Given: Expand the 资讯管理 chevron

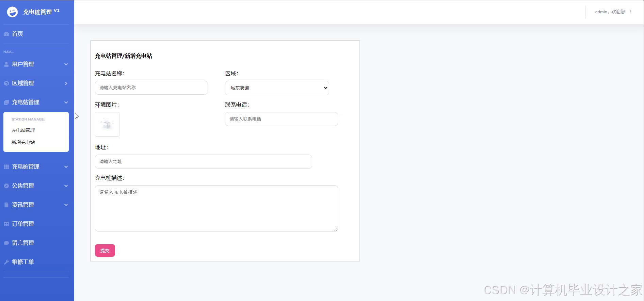Looking at the screenshot, I should point(66,205).
